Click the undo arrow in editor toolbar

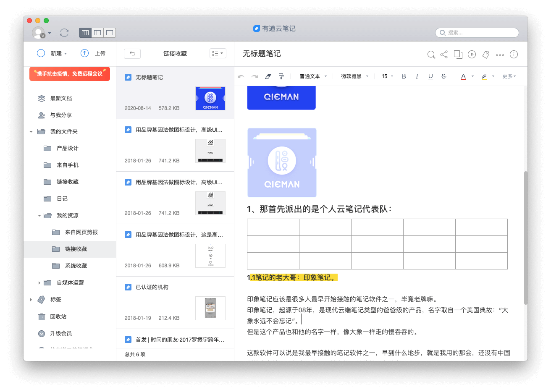pos(241,76)
